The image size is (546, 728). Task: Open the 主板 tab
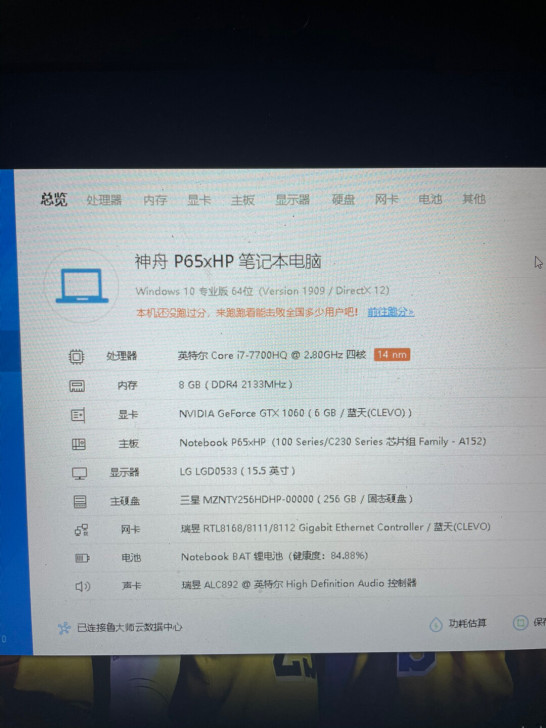pos(243,200)
